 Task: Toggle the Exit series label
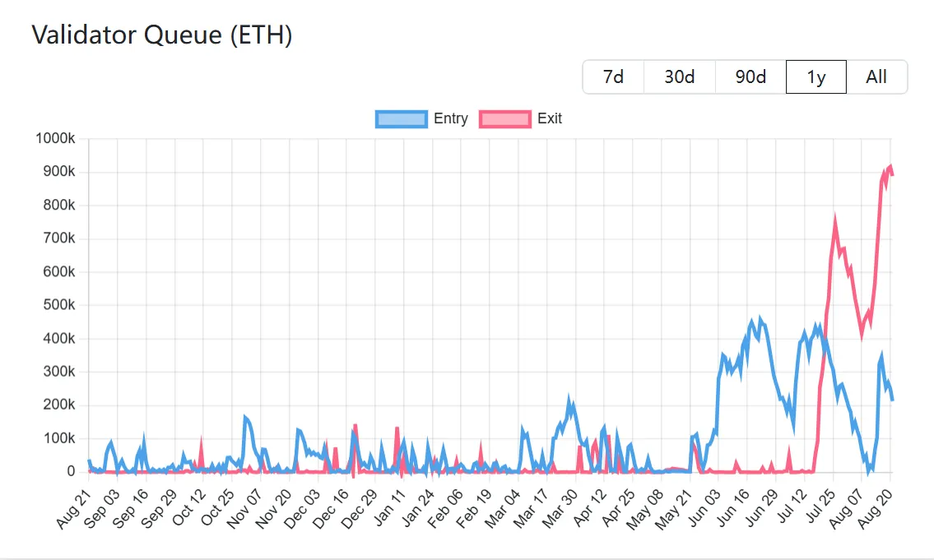pos(550,118)
